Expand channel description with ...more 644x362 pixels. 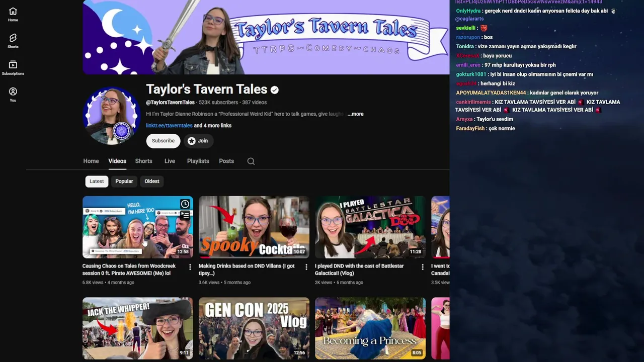(x=355, y=114)
